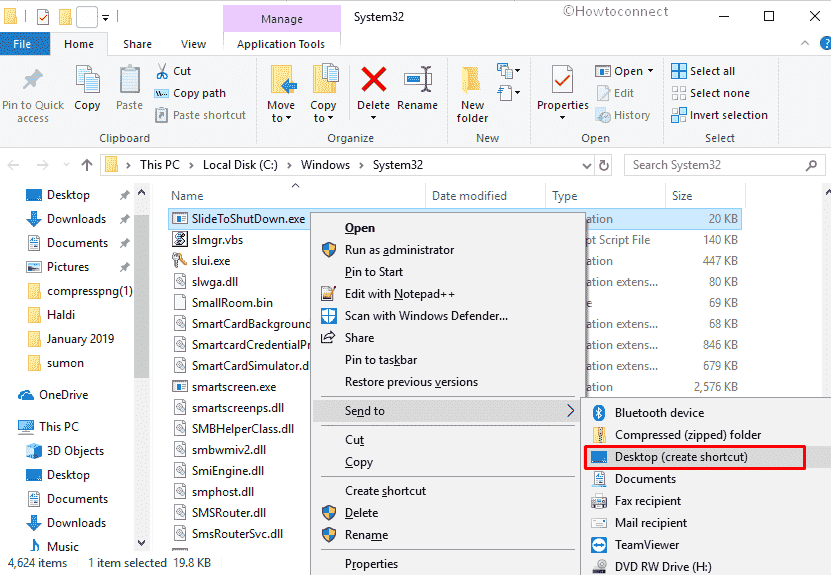Open the New item dropdown in ribbon
831x575 pixels.
[x=508, y=70]
